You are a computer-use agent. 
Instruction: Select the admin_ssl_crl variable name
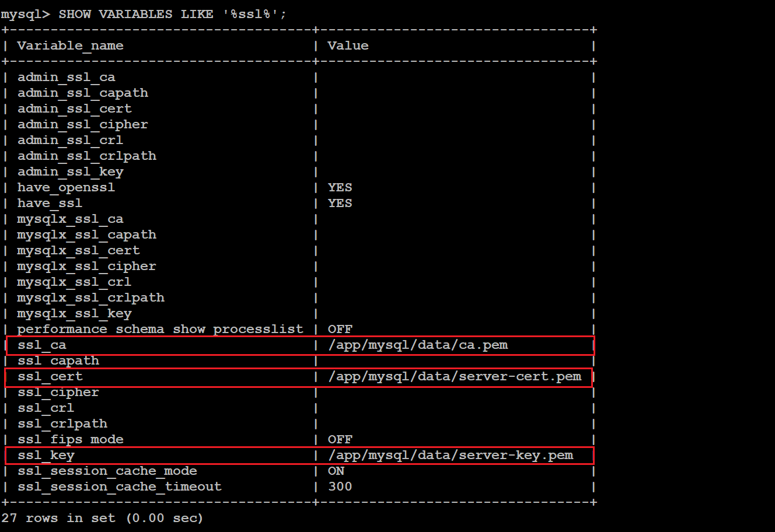[x=70, y=140]
